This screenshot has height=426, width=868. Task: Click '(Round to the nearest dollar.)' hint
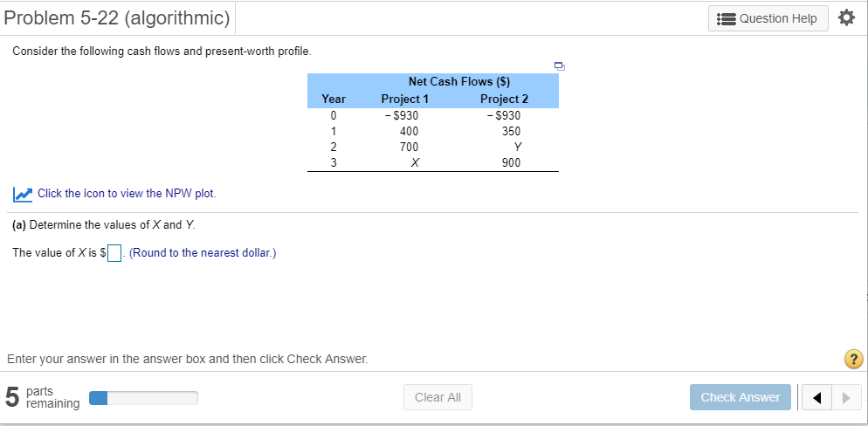[x=203, y=253]
